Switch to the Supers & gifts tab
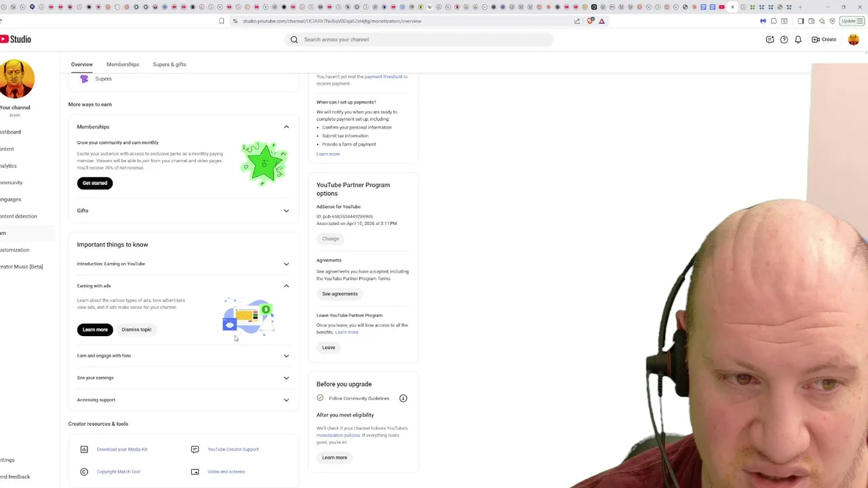Viewport: 868px width, 488px height. click(170, 64)
